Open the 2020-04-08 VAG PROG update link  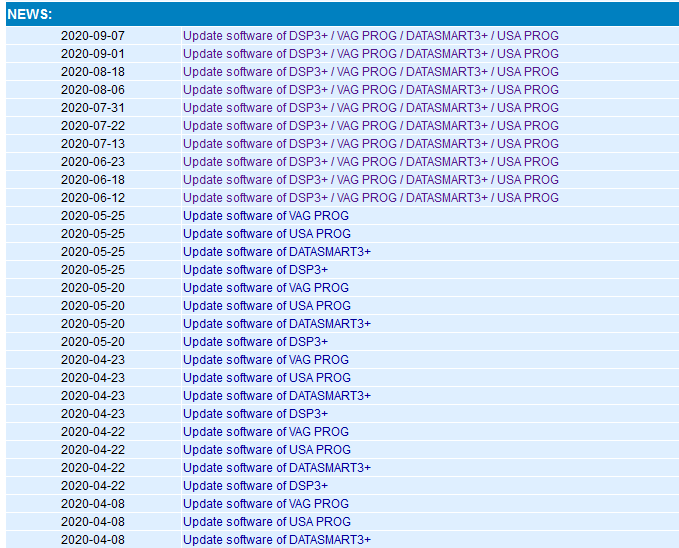pyautogui.click(x=266, y=503)
